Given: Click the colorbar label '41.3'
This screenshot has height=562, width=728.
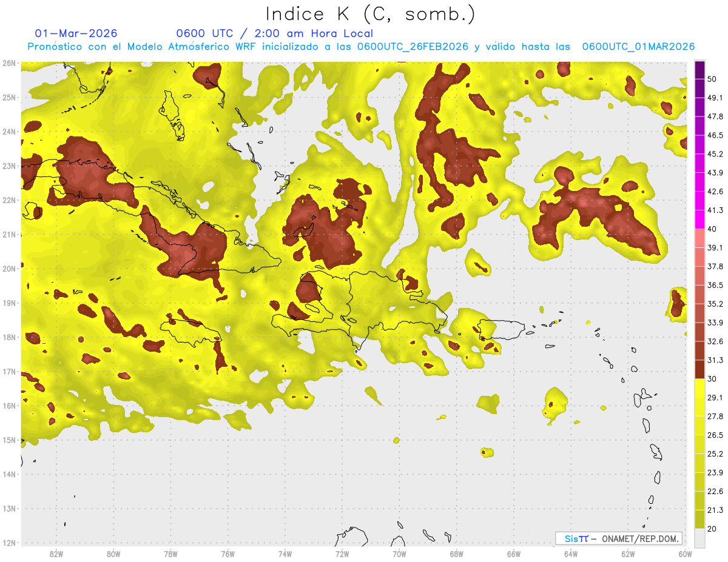Looking at the screenshot, I should point(715,210).
